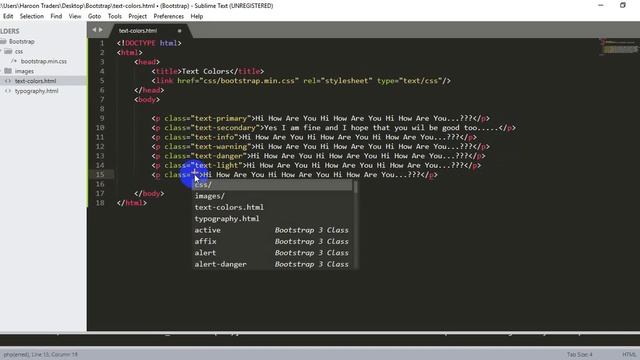The width and height of the screenshot is (640, 360).
Task: Choose the alert Bootstrap 3 class suggestion
Action: pos(273,253)
